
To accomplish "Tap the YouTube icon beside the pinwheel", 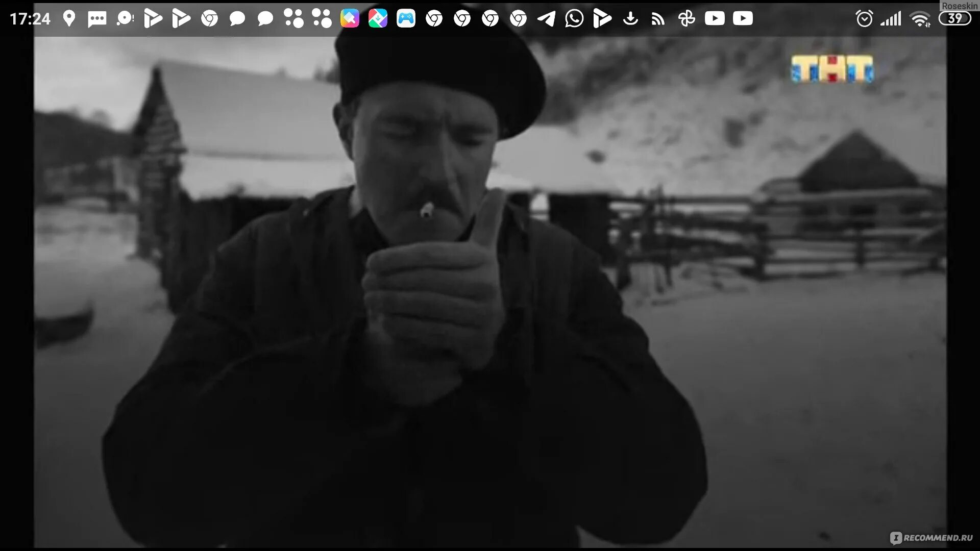I will point(715,18).
